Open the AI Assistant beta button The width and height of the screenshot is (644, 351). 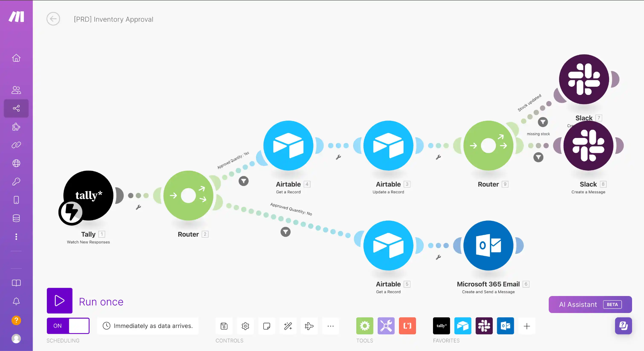point(590,304)
